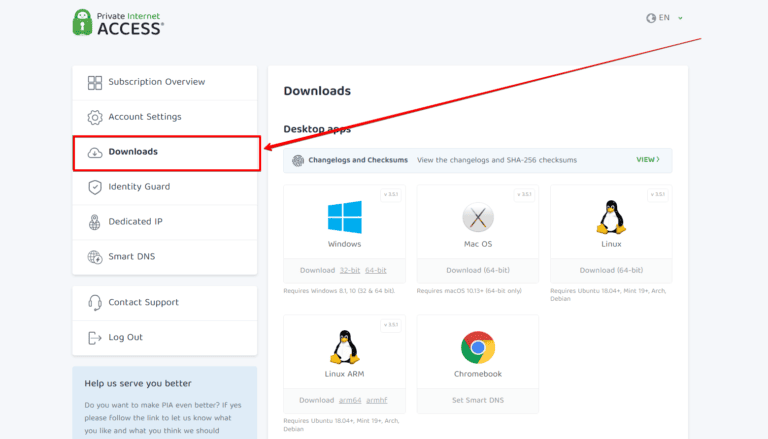Click the Dedicated IP icon

(95, 222)
